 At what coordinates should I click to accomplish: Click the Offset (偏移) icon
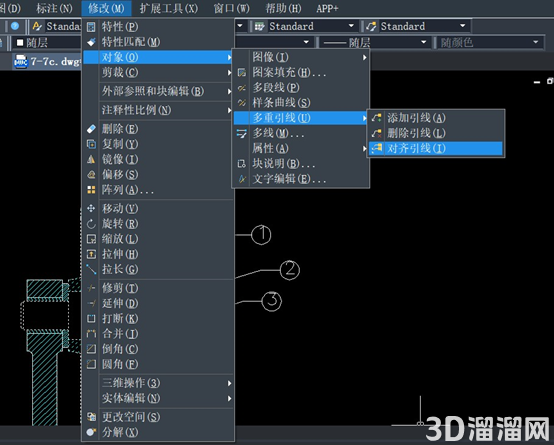(x=91, y=175)
